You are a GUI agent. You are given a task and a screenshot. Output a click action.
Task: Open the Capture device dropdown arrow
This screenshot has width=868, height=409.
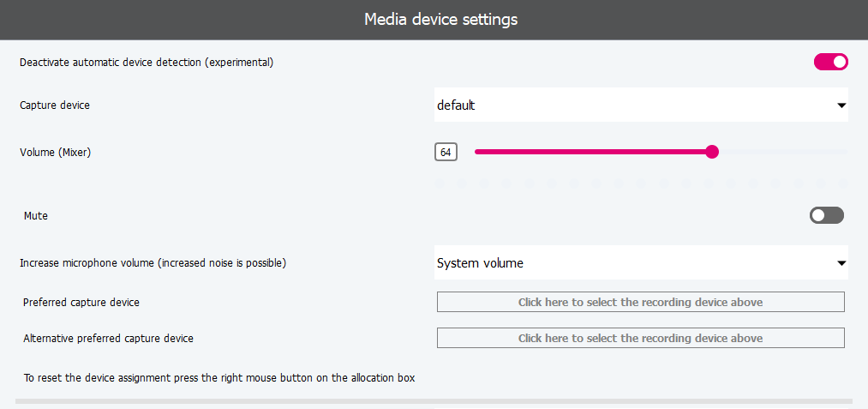point(841,105)
